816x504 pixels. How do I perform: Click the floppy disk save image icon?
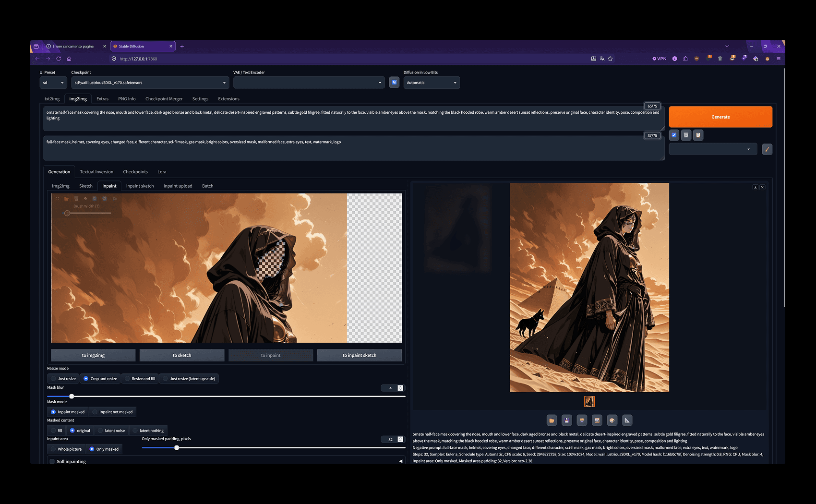click(567, 420)
